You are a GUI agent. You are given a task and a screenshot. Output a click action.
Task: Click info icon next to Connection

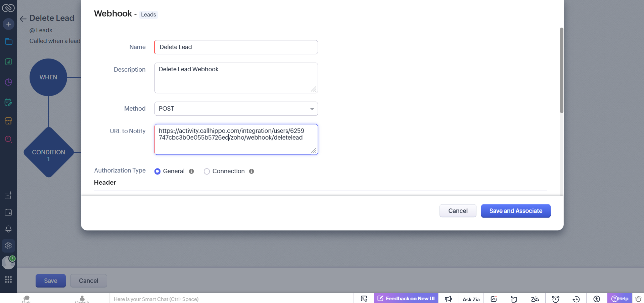click(251, 171)
